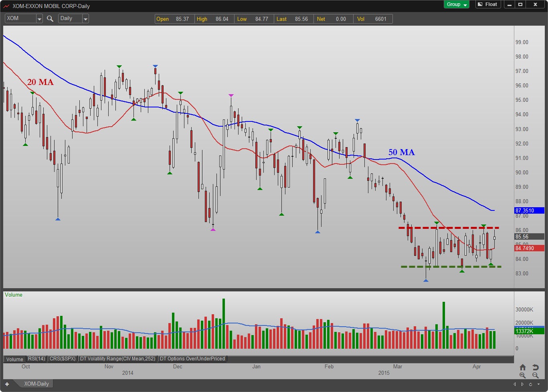Go to the previous tab with the left arrow
This screenshot has width=548, height=392.
515,384
